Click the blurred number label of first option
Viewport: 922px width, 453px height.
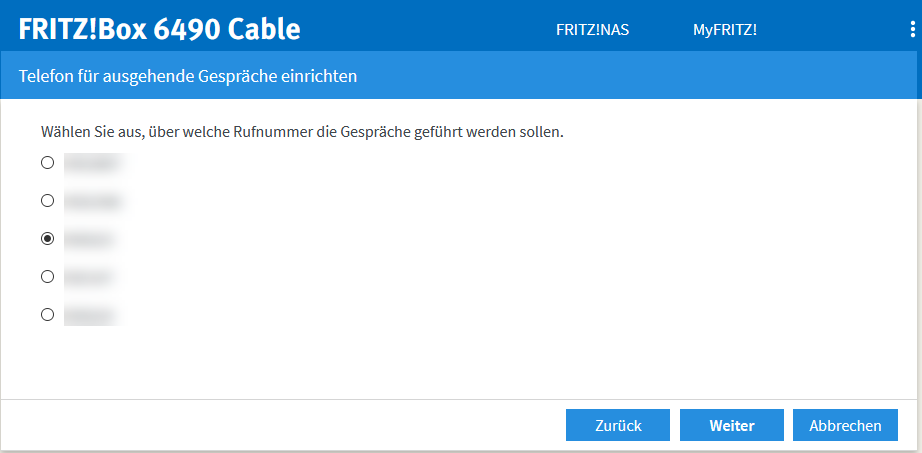[x=92, y=162]
